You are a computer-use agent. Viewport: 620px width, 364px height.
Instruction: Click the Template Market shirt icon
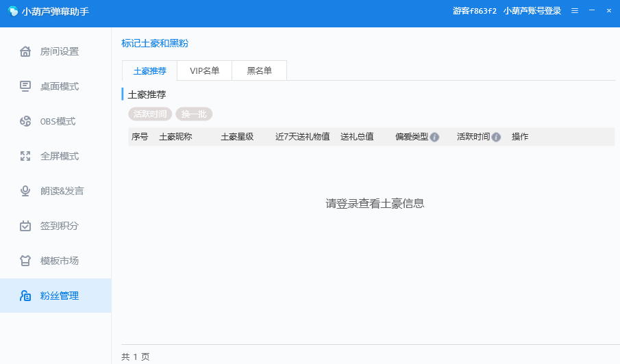pyautogui.click(x=25, y=261)
